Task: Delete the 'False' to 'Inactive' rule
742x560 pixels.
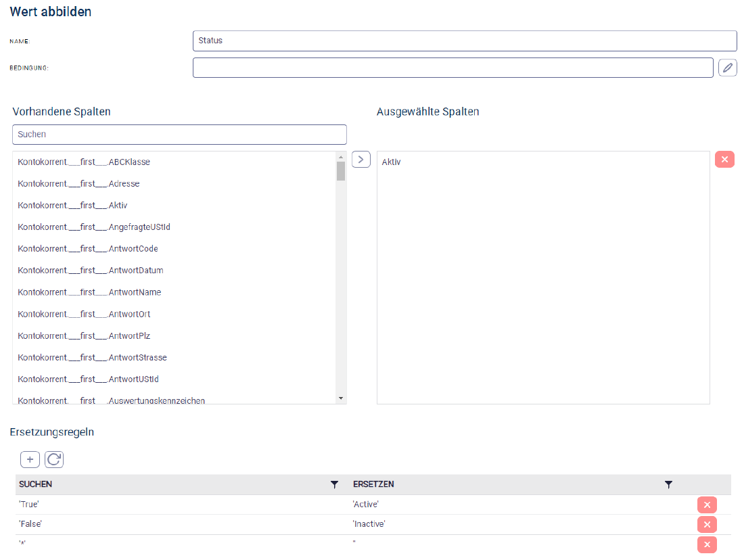Action: tap(707, 525)
